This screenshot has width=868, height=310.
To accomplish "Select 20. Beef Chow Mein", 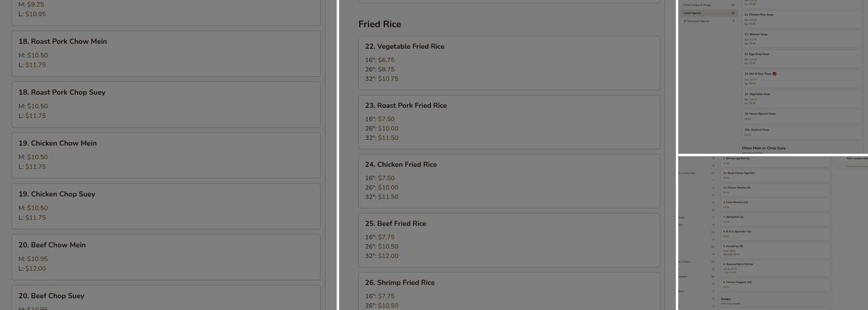I will (166, 257).
